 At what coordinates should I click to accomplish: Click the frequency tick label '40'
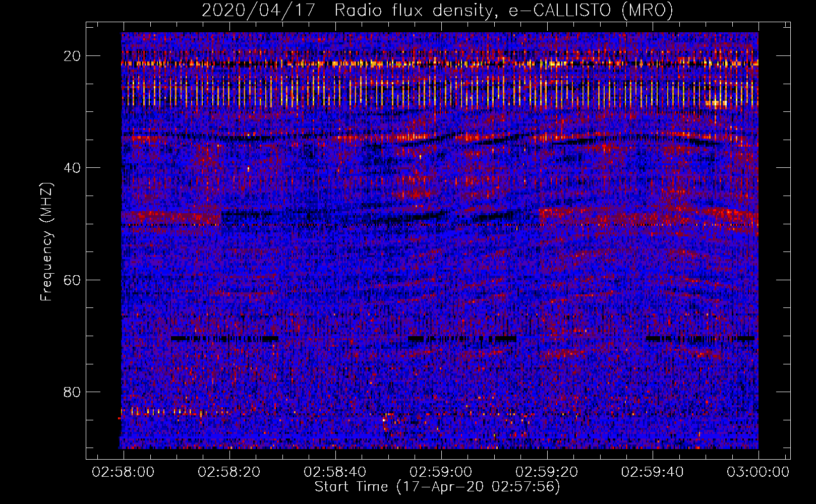point(72,168)
